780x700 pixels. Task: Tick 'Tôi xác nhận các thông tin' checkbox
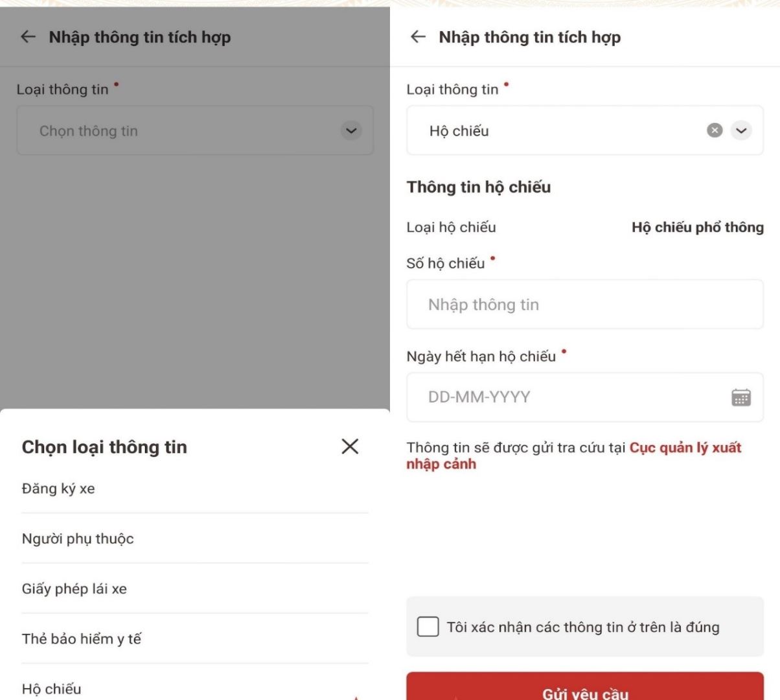coord(428,627)
